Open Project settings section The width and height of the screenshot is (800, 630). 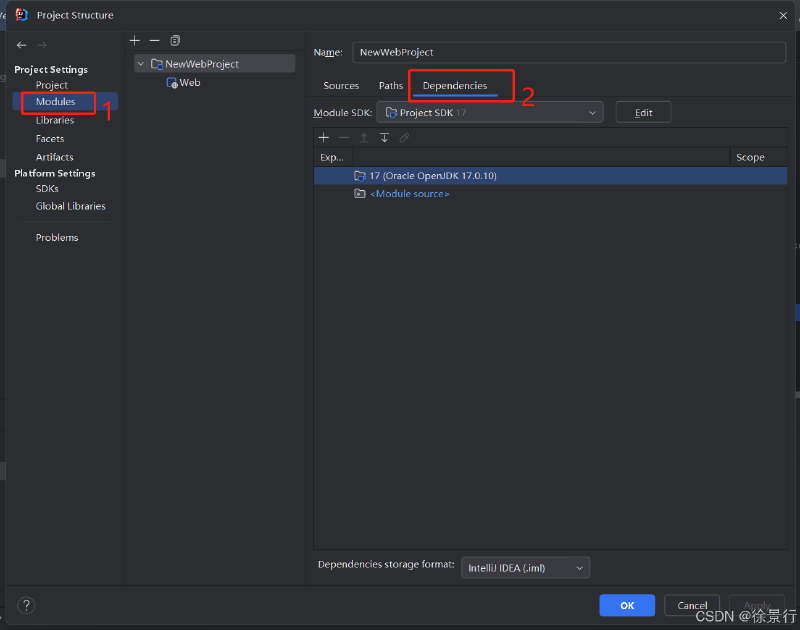coord(52,85)
